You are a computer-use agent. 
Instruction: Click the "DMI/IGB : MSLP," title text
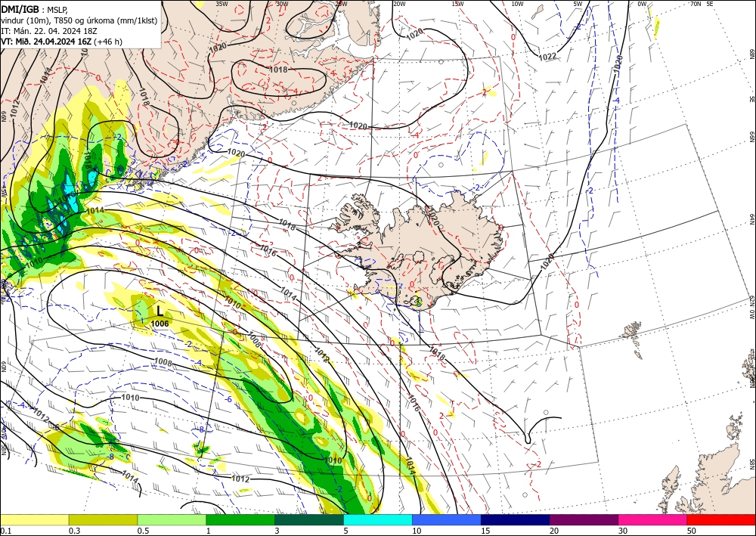pos(35,9)
